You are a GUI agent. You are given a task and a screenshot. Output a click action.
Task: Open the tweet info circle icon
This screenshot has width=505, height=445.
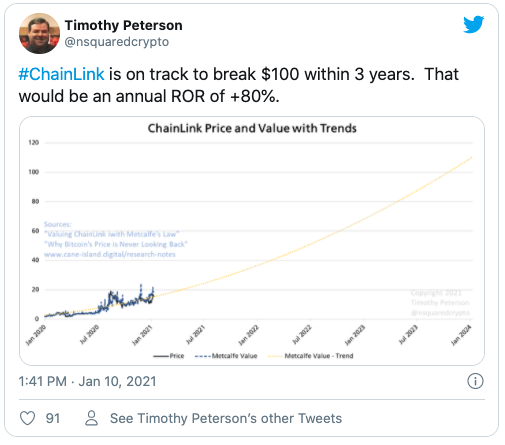click(x=475, y=381)
